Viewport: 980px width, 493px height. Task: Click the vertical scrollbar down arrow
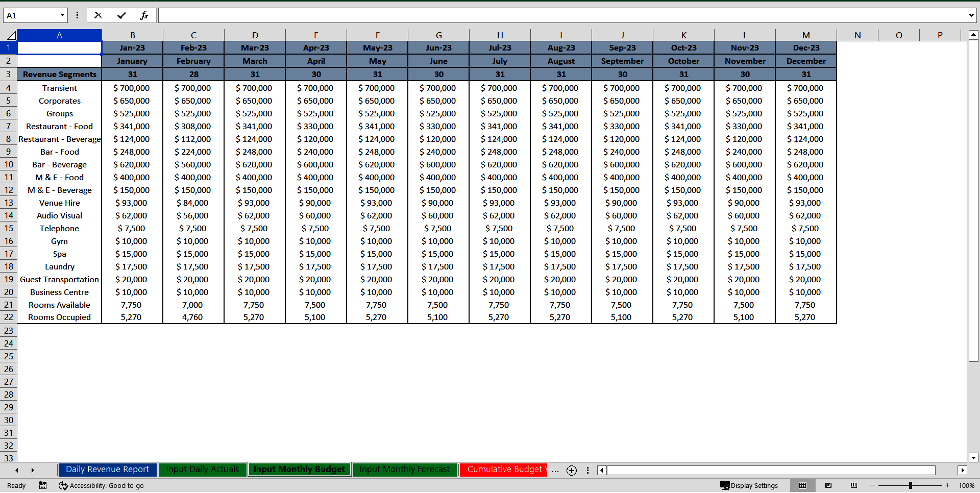973,458
